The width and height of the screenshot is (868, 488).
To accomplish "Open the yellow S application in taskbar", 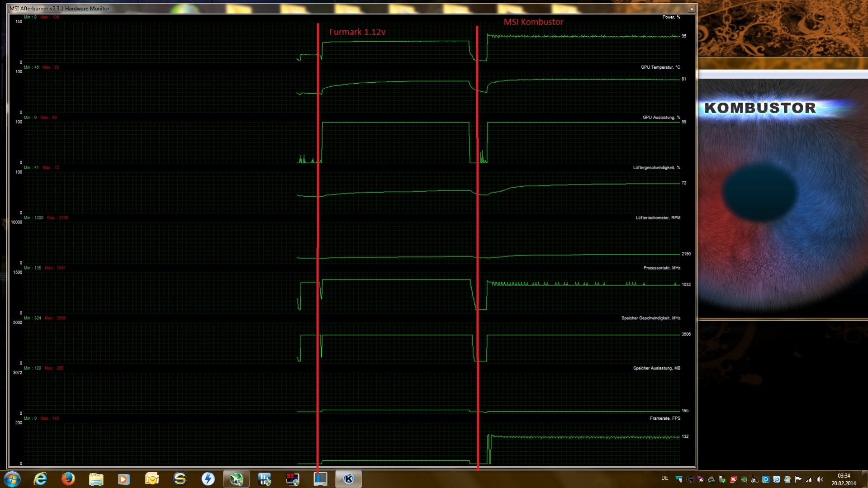I will 180,479.
